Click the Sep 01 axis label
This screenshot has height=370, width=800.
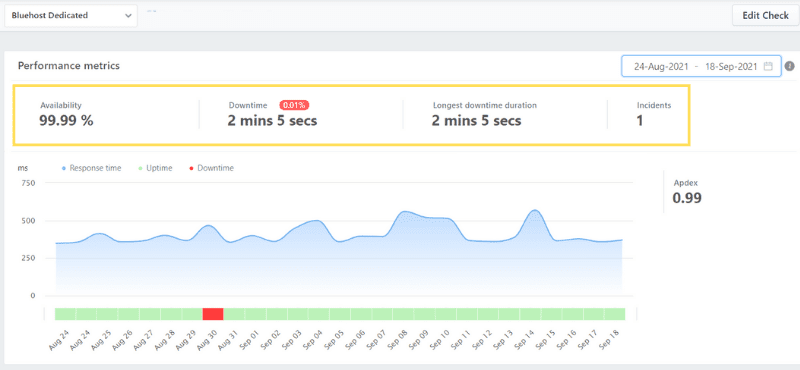click(x=249, y=339)
